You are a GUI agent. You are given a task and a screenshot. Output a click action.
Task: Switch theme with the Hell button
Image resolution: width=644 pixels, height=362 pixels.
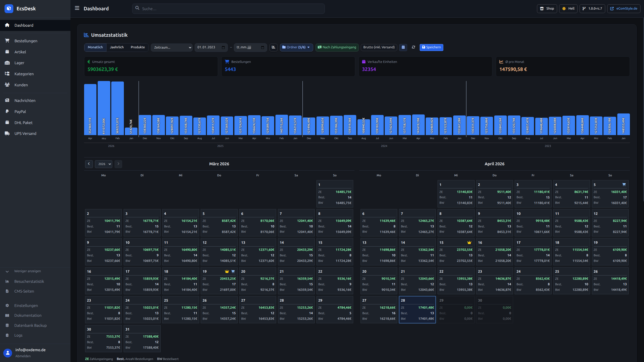coord(568,9)
